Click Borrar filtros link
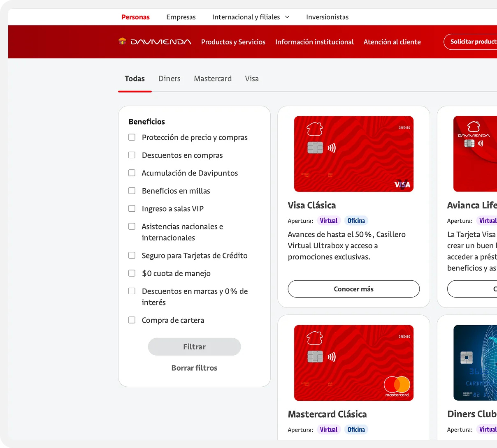Screen dimensions: 497x448 194,368
